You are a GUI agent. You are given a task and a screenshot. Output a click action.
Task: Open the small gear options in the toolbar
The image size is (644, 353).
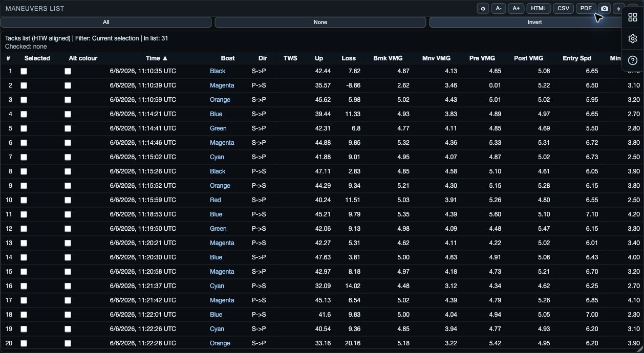pyautogui.click(x=483, y=9)
